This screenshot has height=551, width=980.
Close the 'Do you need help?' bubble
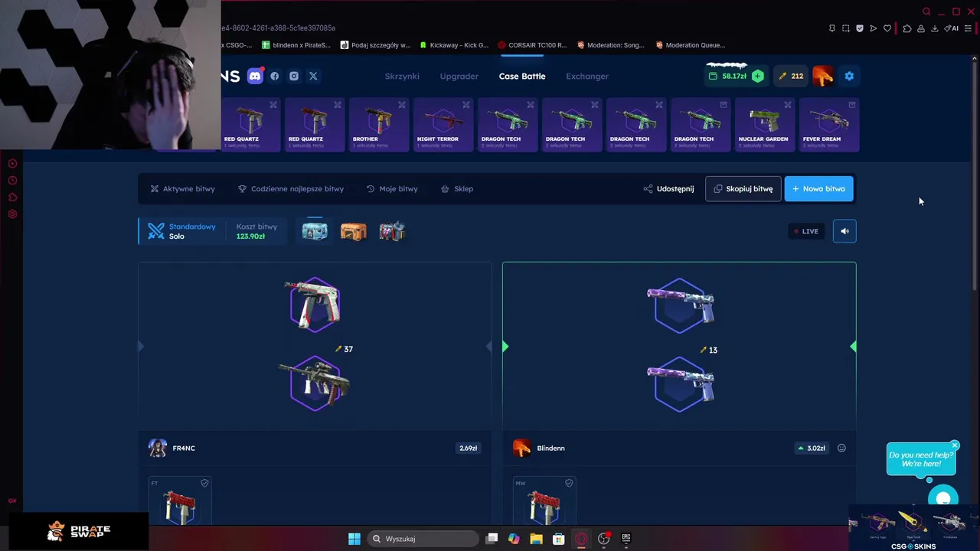pyautogui.click(x=955, y=445)
